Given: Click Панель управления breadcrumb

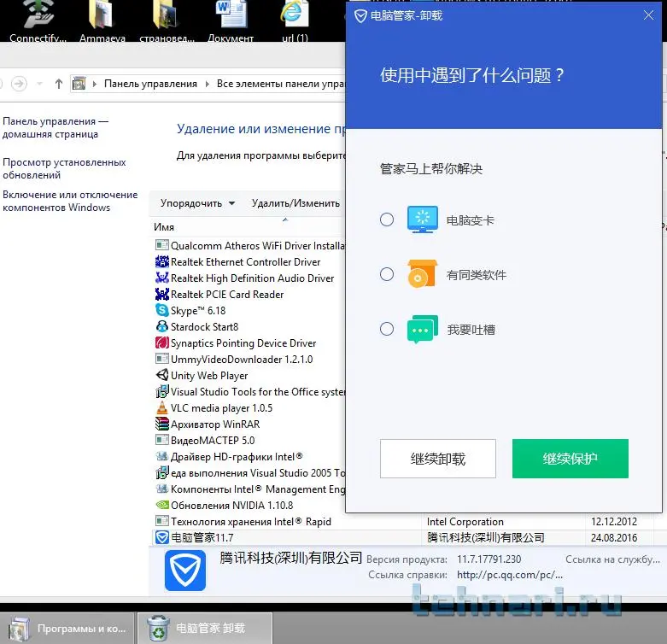Looking at the screenshot, I should [x=150, y=84].
